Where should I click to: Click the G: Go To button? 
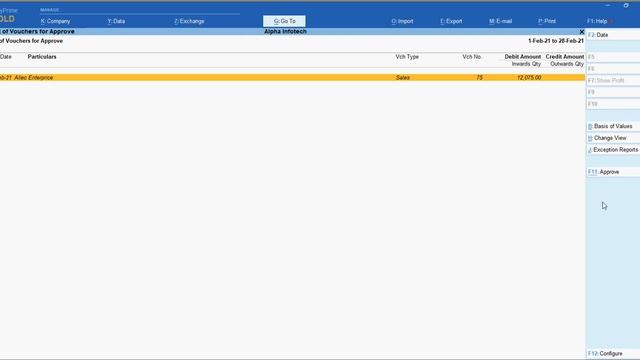(x=284, y=21)
